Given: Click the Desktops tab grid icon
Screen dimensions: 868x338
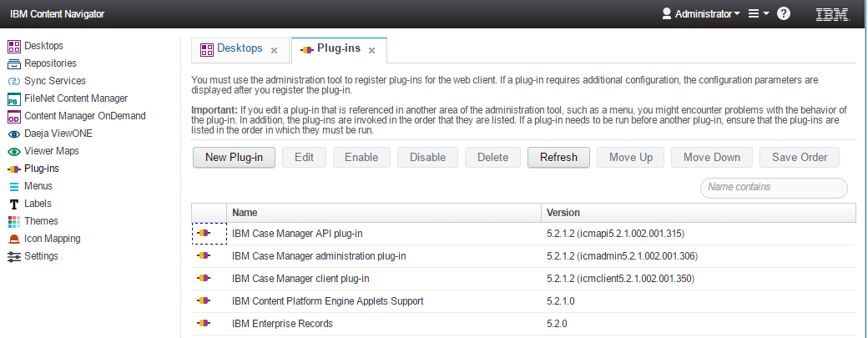Looking at the screenshot, I should click(x=207, y=49).
